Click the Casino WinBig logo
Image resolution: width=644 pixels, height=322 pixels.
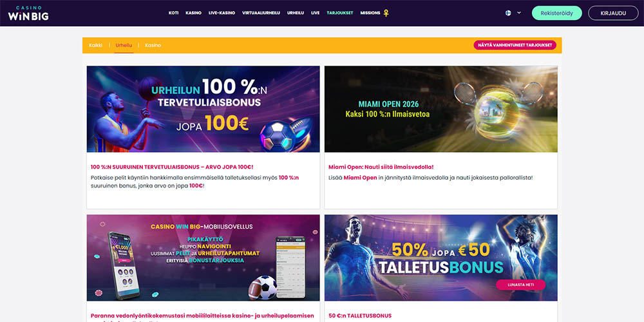pos(28,13)
